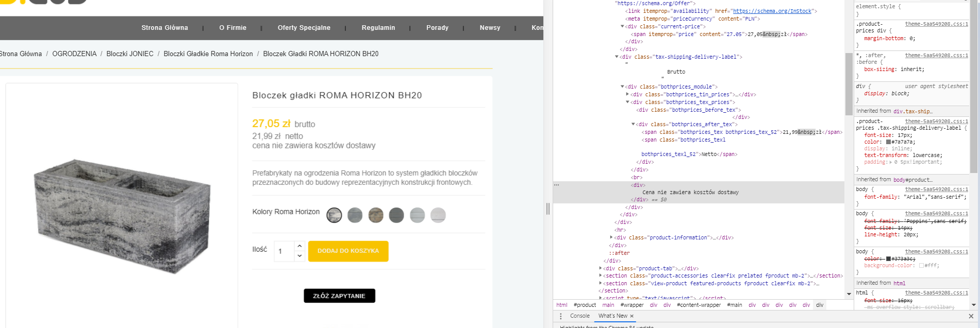Open theme CSS link for margin-bottom rule
980x328 pixels.
[937, 24]
